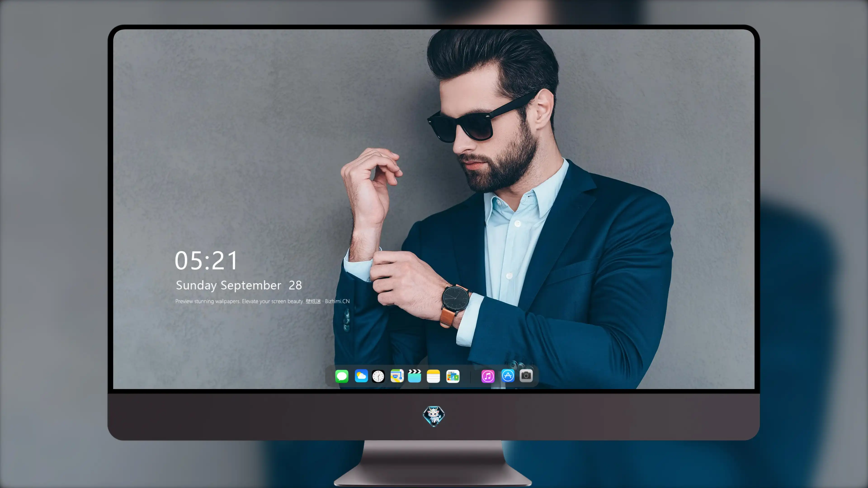This screenshot has width=868, height=488.
Task: Click the 05:21 clock display
Action: click(x=206, y=260)
